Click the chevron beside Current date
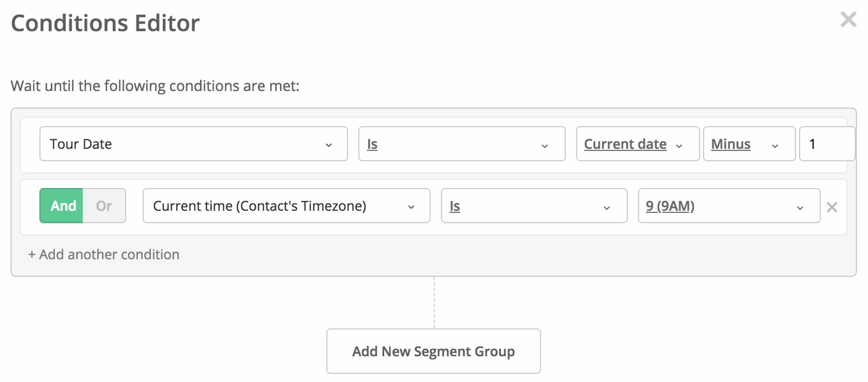The image size is (868, 382). (679, 146)
